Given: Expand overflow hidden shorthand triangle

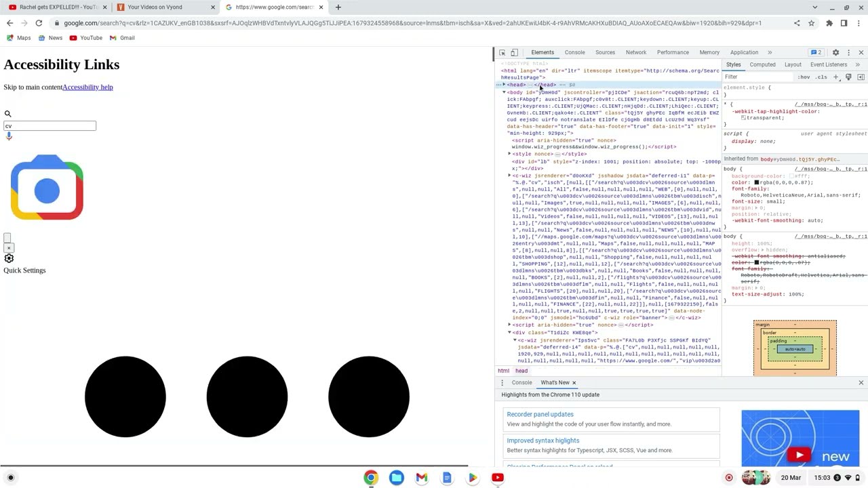Looking at the screenshot, I should tap(762, 249).
